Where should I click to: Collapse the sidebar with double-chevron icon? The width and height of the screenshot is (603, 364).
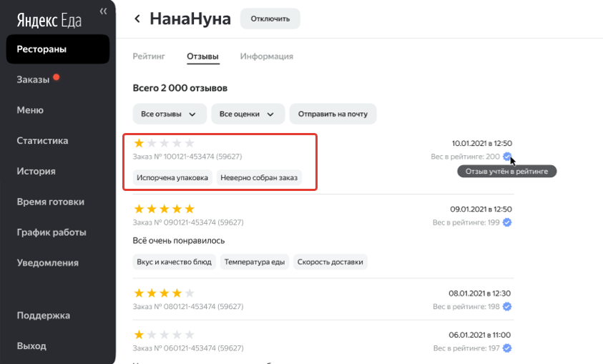(103, 11)
